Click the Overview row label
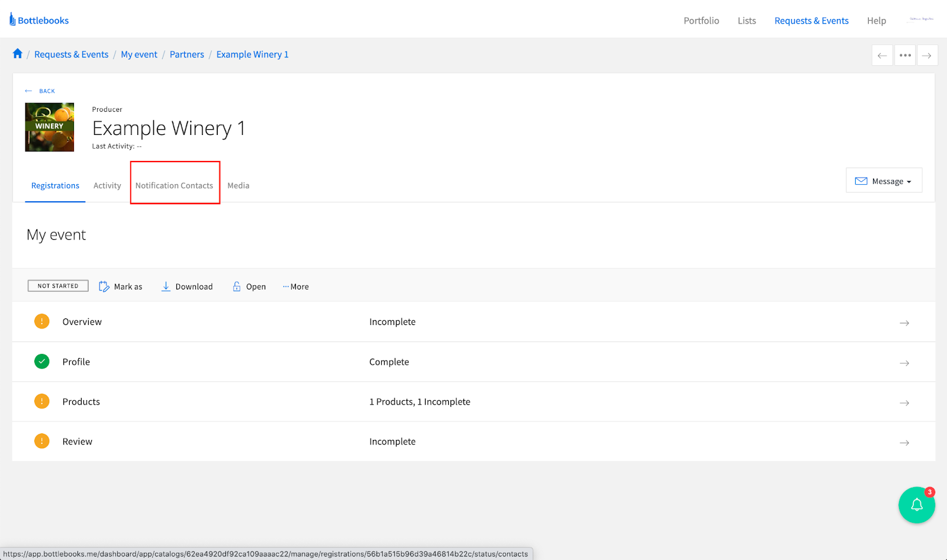The image size is (947, 560). point(82,322)
